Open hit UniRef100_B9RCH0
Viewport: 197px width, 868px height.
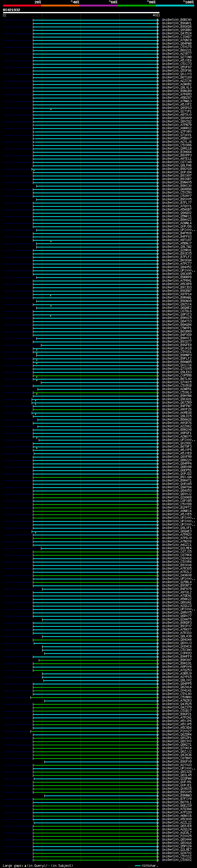pos(176,20)
